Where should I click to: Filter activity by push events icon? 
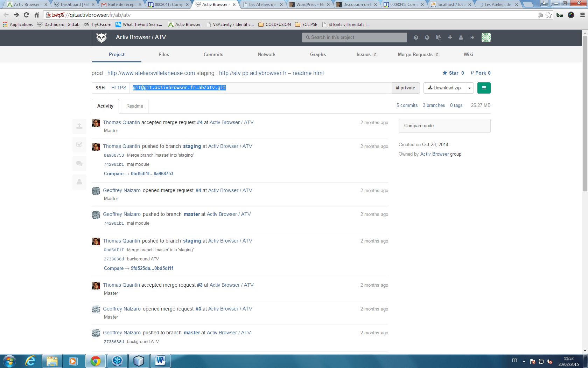pyautogui.click(x=79, y=126)
